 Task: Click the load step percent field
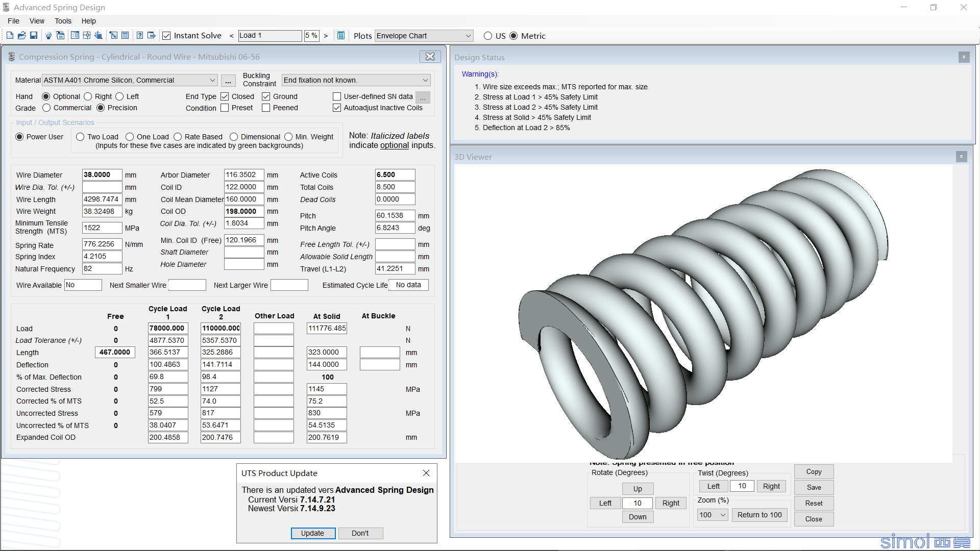311,36
